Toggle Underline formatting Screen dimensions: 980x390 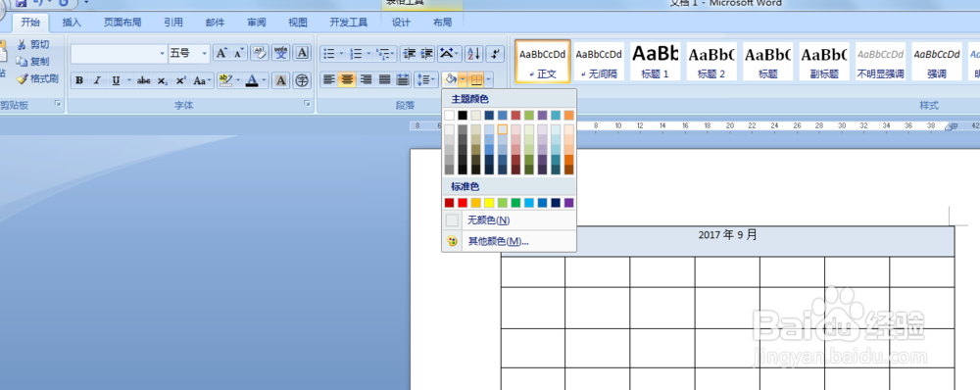[x=116, y=80]
